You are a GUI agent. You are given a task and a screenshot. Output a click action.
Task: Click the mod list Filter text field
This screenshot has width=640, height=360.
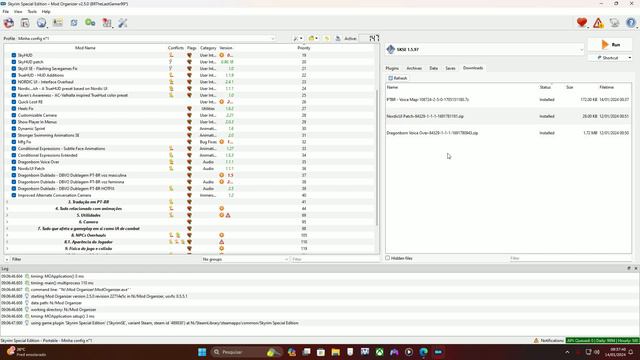coord(335,259)
